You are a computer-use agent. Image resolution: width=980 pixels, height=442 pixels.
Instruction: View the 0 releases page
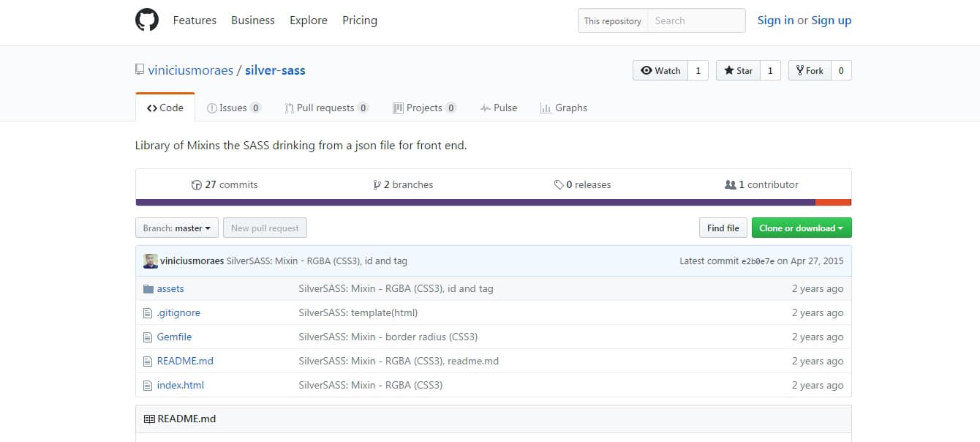coord(582,184)
